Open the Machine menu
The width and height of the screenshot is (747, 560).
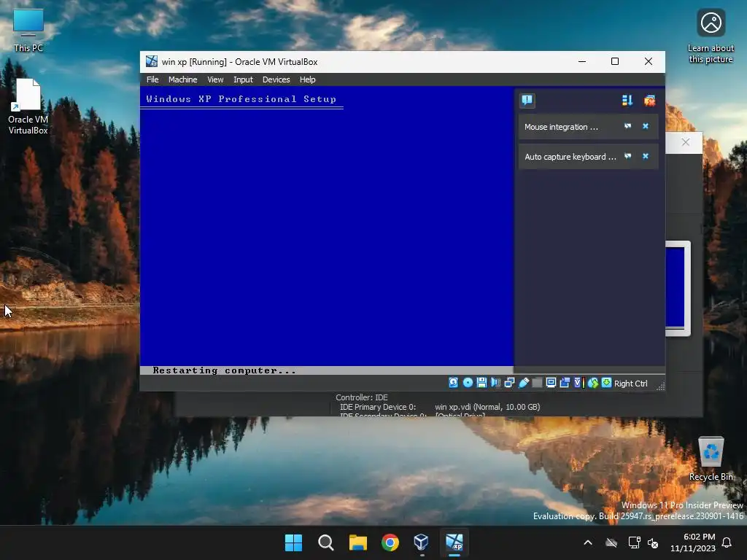pyautogui.click(x=182, y=79)
